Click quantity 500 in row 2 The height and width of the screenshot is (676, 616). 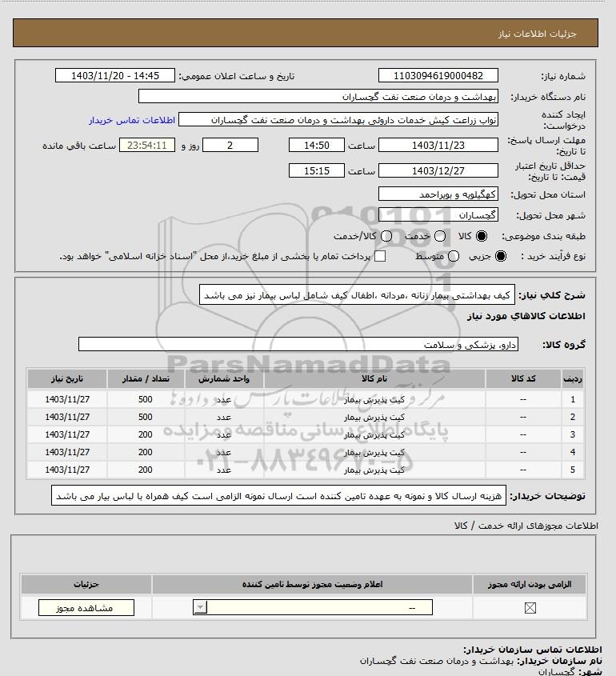click(146, 417)
